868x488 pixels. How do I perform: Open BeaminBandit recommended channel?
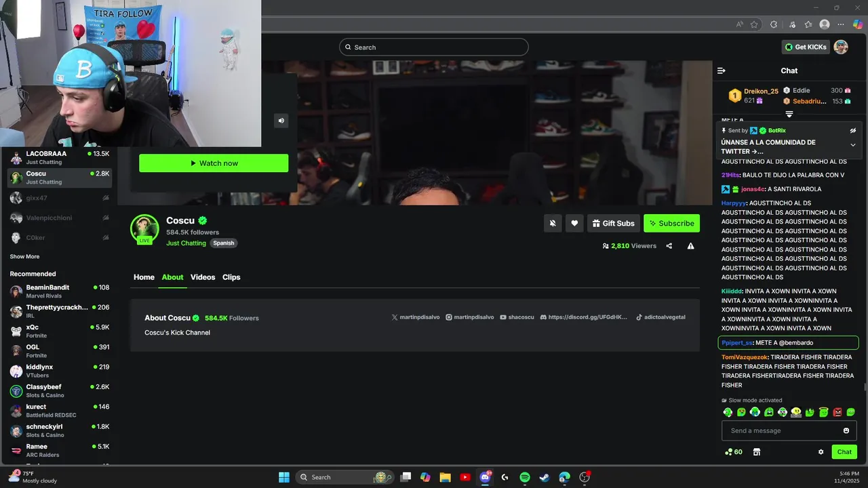[59, 291]
